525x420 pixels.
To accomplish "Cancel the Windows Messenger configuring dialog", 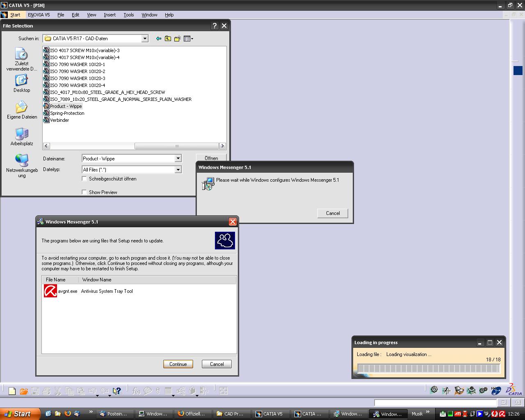I will point(333,213).
